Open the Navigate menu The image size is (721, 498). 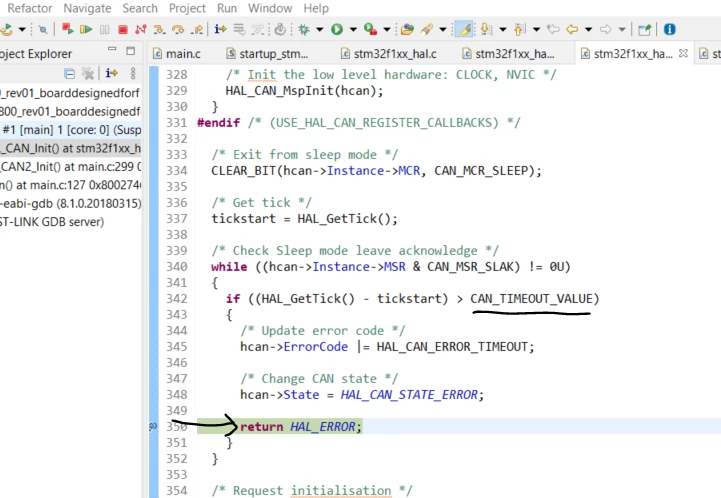87,8
